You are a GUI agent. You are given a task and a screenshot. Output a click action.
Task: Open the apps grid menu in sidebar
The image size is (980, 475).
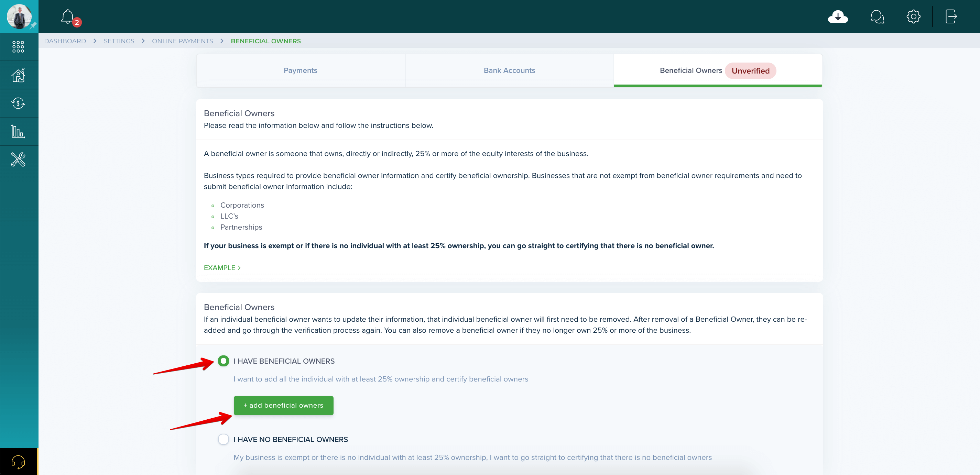(18, 47)
